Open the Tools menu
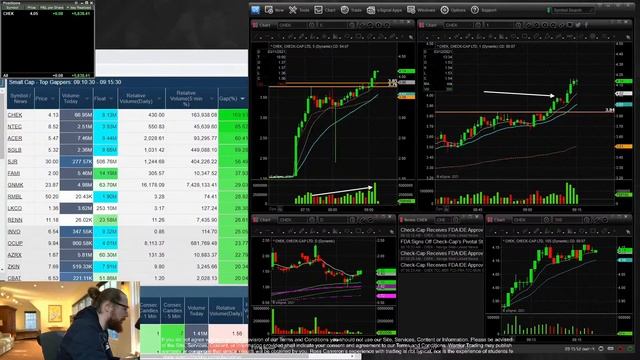Viewport: 640px width, 360px height. point(299,10)
